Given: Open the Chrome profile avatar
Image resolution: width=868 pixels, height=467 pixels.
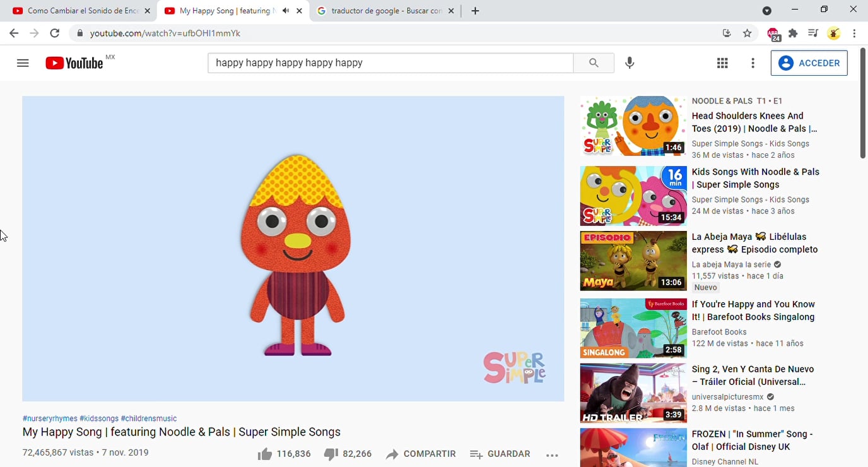Looking at the screenshot, I should tap(834, 33).
